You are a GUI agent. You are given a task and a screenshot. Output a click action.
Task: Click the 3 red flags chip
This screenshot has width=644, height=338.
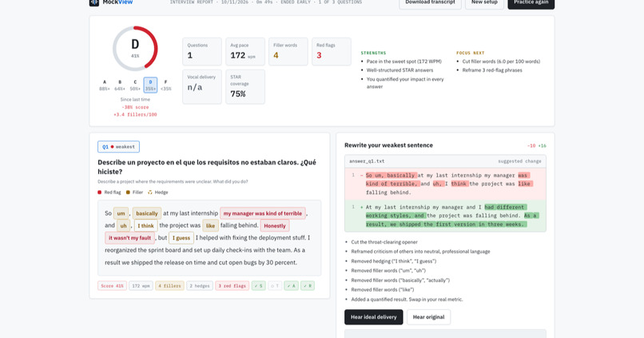[232, 286]
